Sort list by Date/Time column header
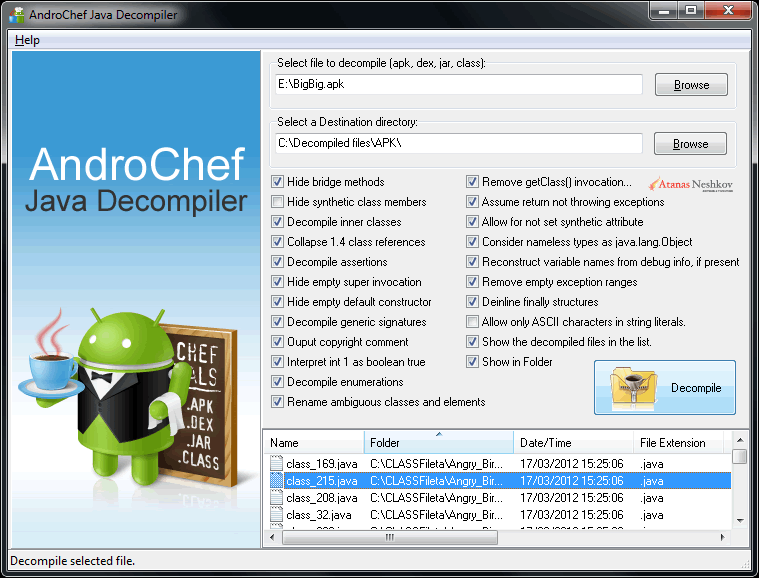 pyautogui.click(x=573, y=442)
